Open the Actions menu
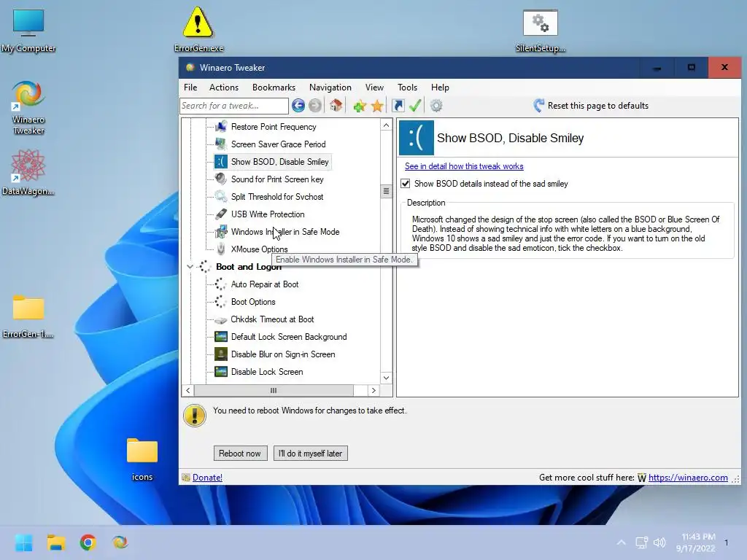Viewport: 747px width, 560px height. coord(224,87)
